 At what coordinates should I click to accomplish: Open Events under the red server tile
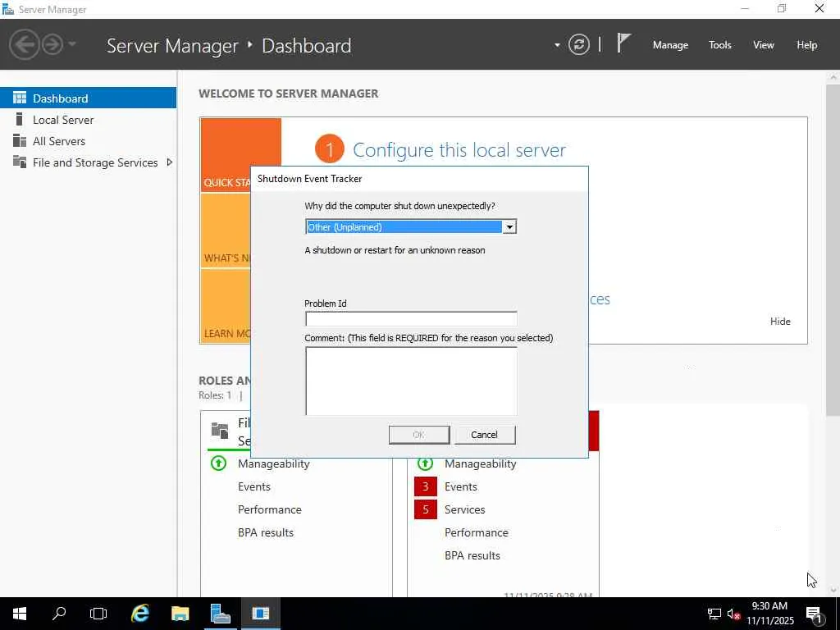pyautogui.click(x=461, y=486)
